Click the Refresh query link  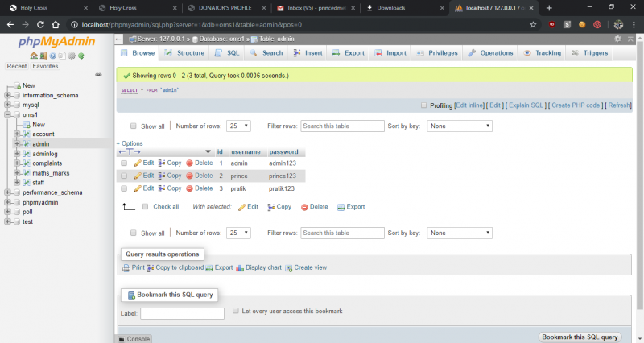619,105
